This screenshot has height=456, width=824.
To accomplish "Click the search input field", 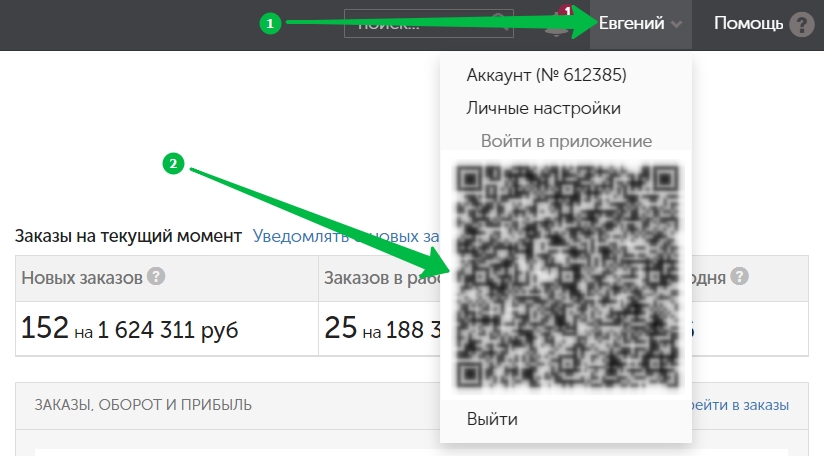I will tap(428, 24).
